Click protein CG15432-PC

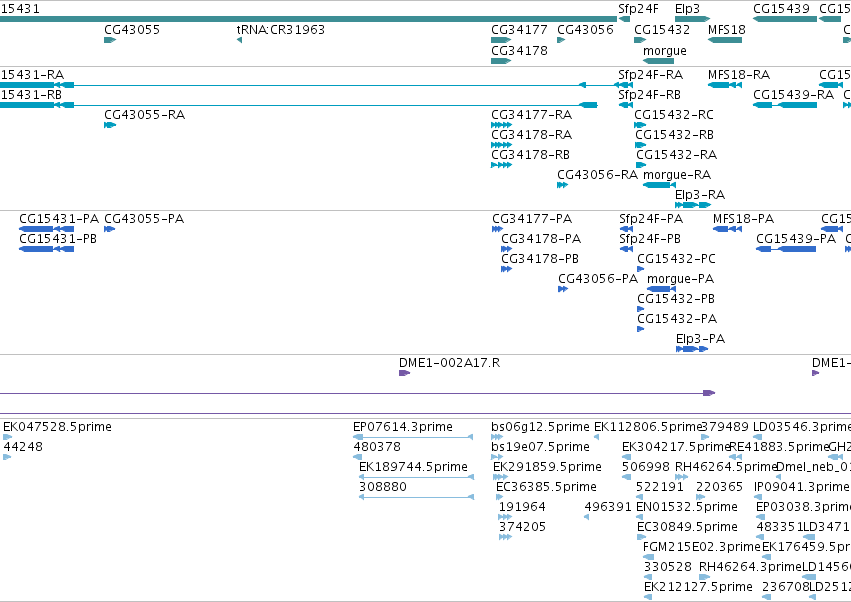click(x=676, y=259)
